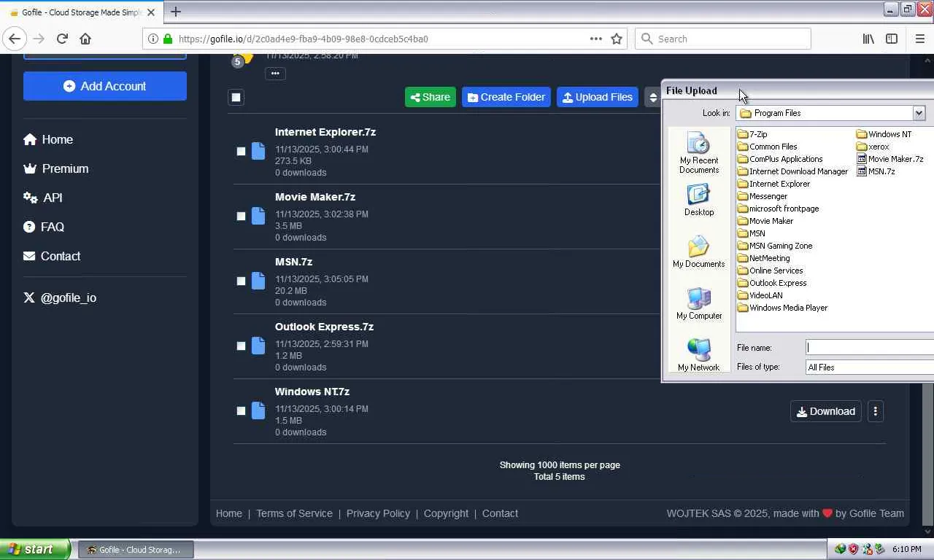Select Desktop in File Upload places bar
Image resolution: width=934 pixels, height=560 pixels.
point(699,200)
